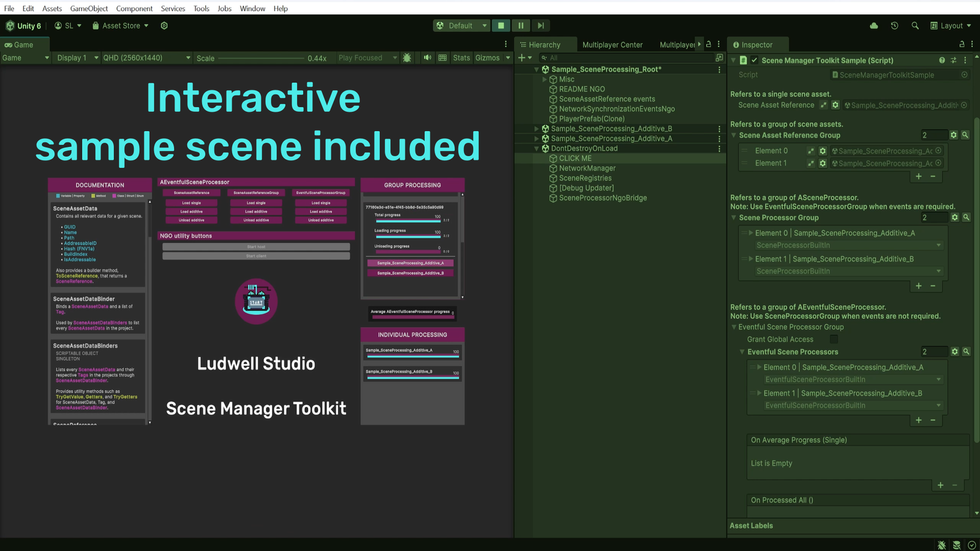Screen dimensions: 980x551
Task: Open the Game view mode dropdown
Action: click(26, 58)
